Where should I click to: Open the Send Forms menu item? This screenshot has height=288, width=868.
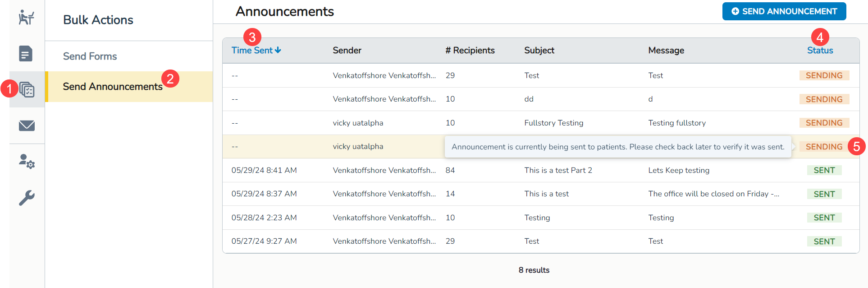pyautogui.click(x=90, y=56)
